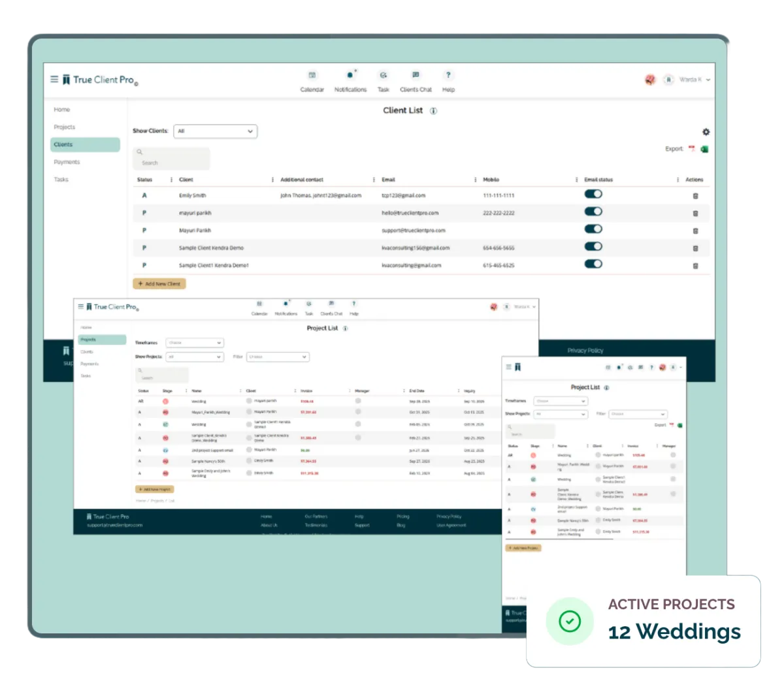Expand Show Projects dropdown in wide Project List window
The width and height of the screenshot is (784, 681).
pyautogui.click(x=195, y=357)
